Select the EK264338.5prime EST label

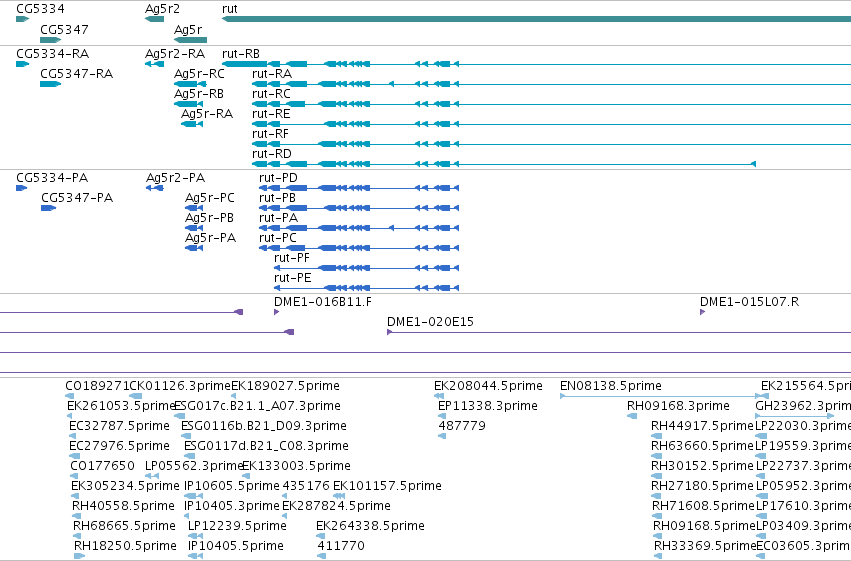click(371, 527)
